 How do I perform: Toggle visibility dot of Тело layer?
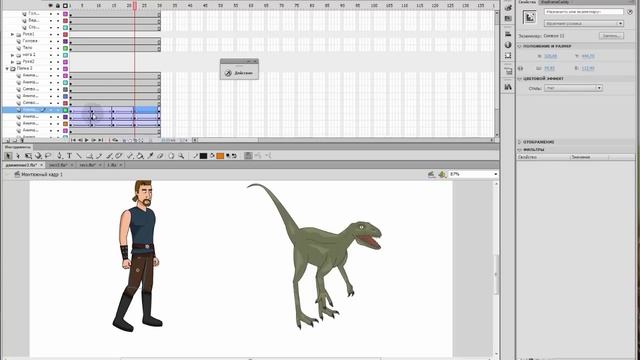click(51, 48)
